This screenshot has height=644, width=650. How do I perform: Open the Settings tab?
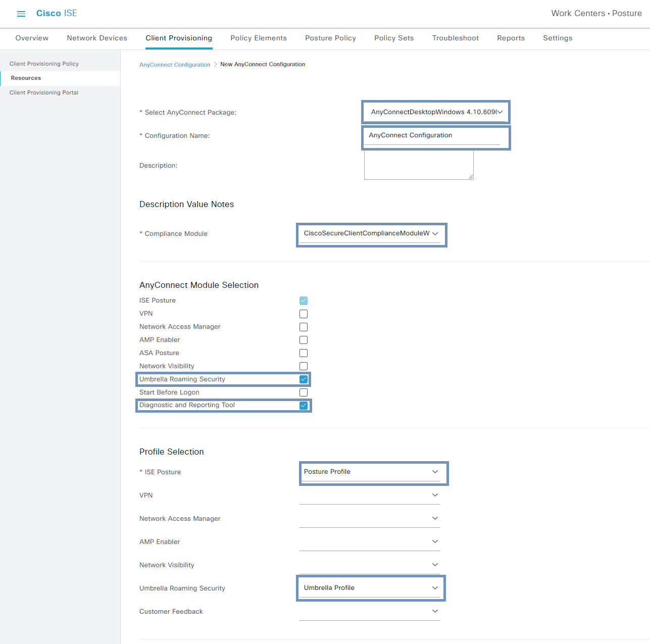(x=558, y=38)
